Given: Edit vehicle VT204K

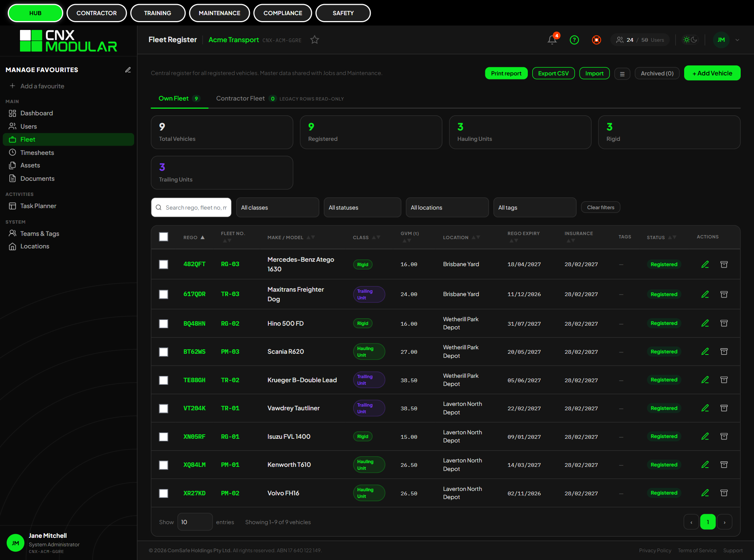Looking at the screenshot, I should click(x=705, y=408).
